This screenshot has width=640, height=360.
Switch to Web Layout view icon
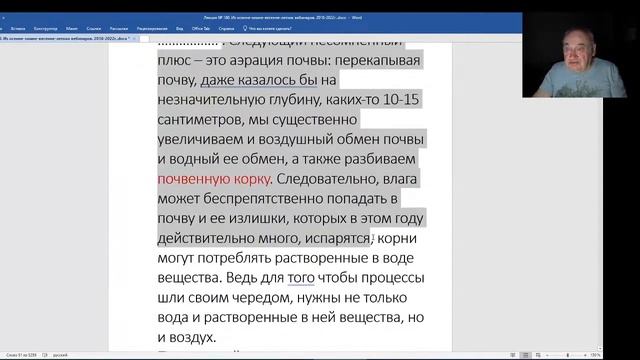point(538,355)
